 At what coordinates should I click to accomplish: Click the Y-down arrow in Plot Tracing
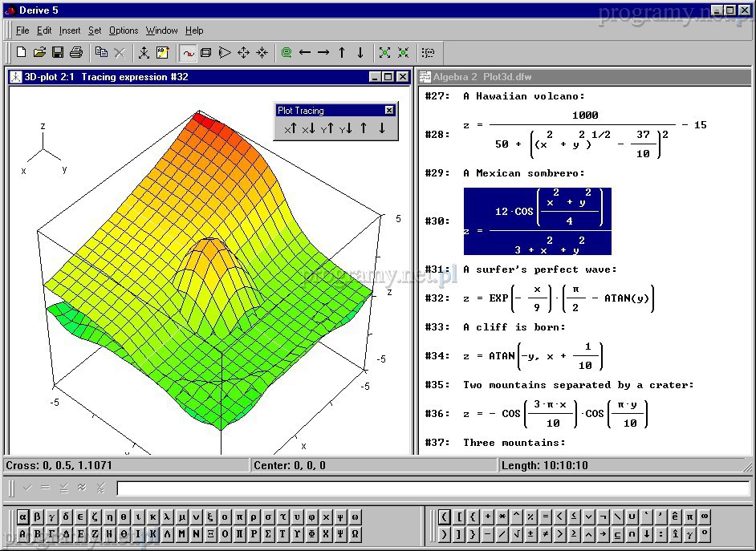[345, 128]
